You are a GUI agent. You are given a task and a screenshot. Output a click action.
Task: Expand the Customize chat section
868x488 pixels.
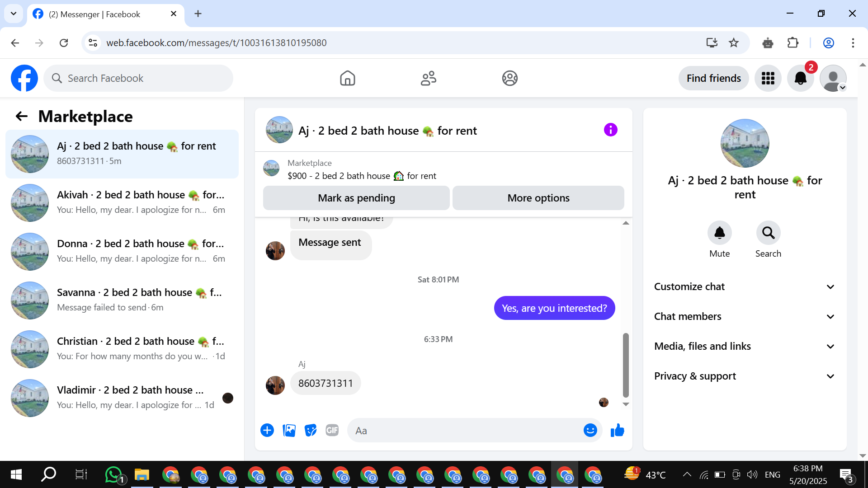(745, 287)
